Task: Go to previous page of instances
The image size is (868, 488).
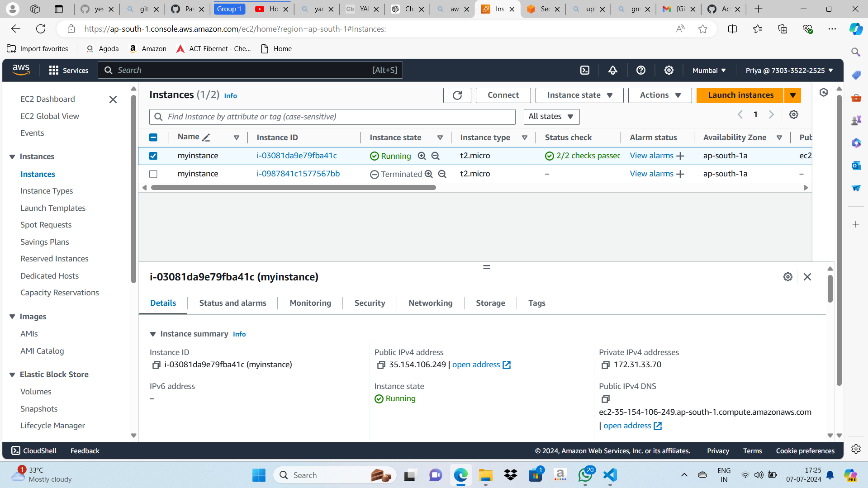Action: click(740, 114)
